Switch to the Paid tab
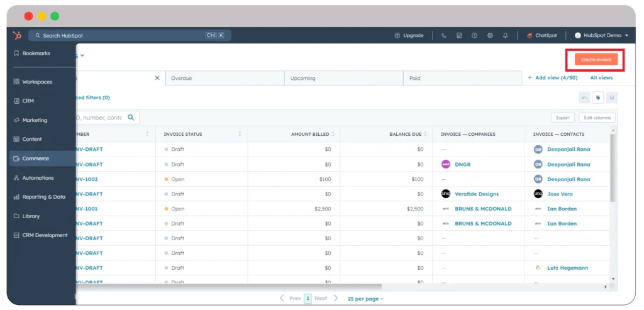The width and height of the screenshot is (644, 310). (x=462, y=78)
